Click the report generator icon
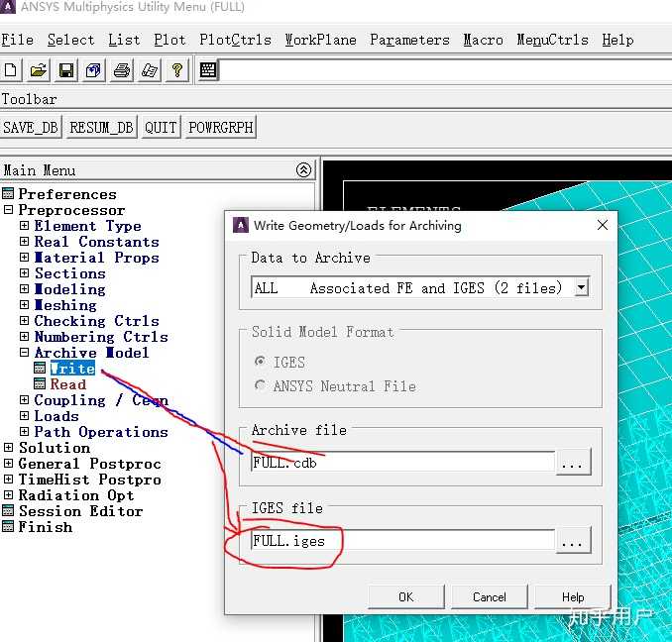This screenshot has height=642, width=672. pyautogui.click(x=149, y=69)
